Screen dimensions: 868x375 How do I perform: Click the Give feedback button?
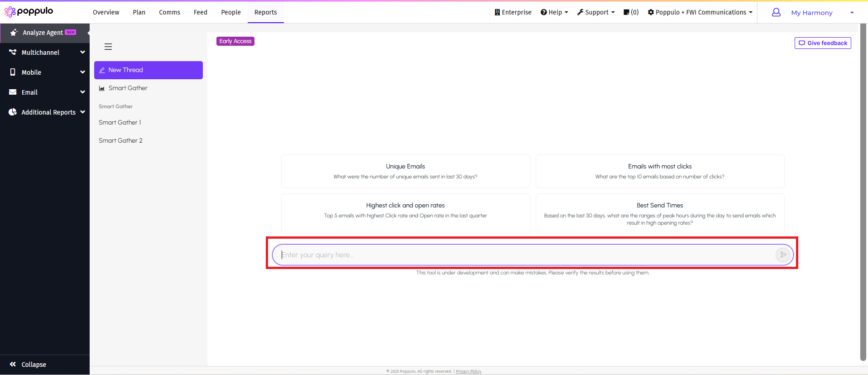click(x=823, y=43)
